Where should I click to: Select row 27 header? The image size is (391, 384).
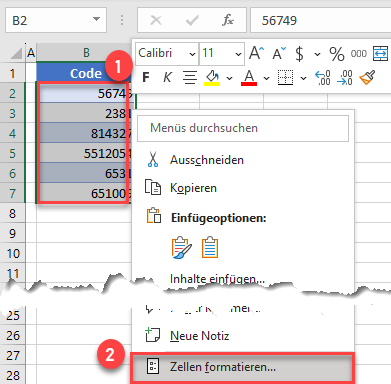[13, 355]
